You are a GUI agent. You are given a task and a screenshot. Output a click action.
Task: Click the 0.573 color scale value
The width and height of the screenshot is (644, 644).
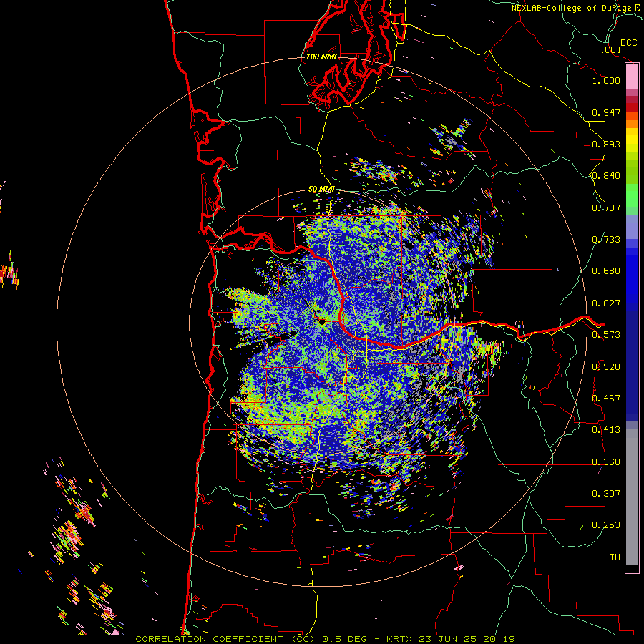(606, 335)
